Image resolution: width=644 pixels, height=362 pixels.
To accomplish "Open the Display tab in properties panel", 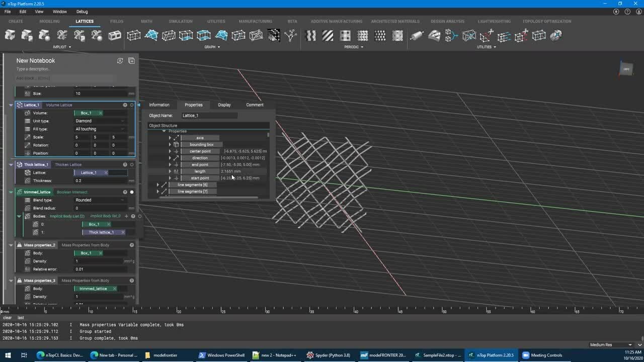I will pyautogui.click(x=224, y=105).
